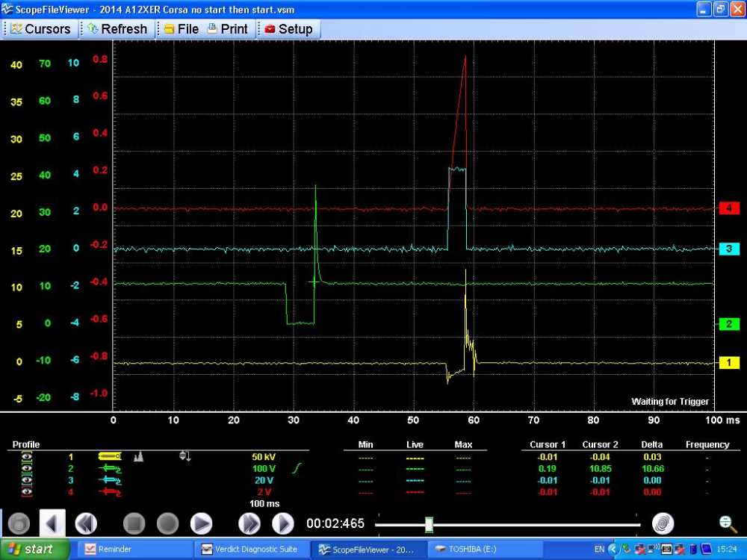Toggle the eye icon for channel 4
This screenshot has width=747, height=560.
pyautogui.click(x=28, y=492)
